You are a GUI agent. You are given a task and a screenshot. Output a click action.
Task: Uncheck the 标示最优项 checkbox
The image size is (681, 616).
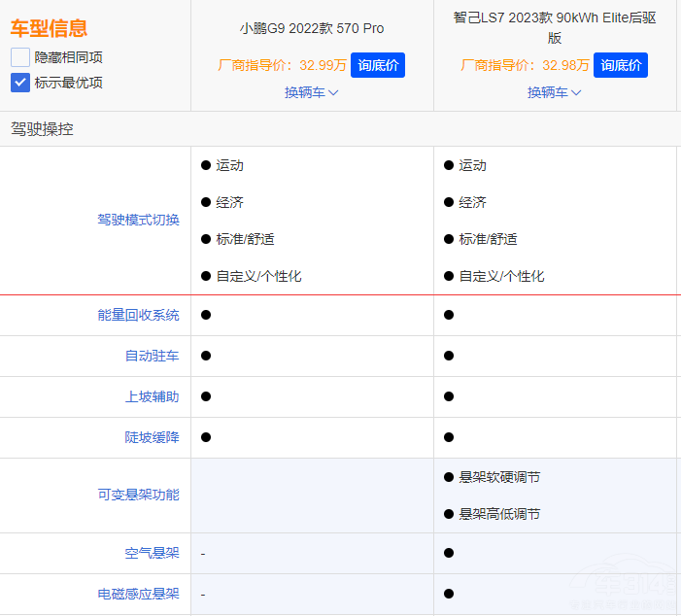tap(20, 83)
